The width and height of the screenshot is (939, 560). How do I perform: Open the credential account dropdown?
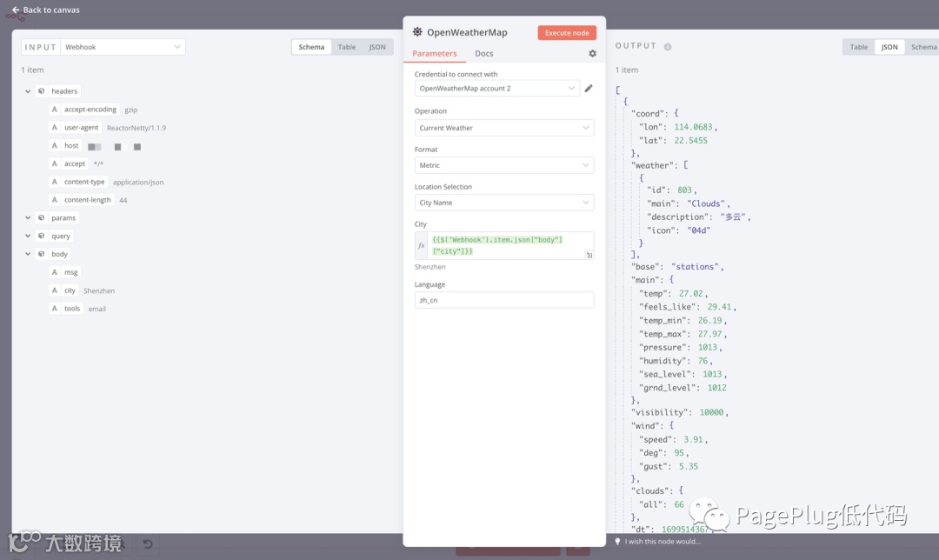(496, 88)
